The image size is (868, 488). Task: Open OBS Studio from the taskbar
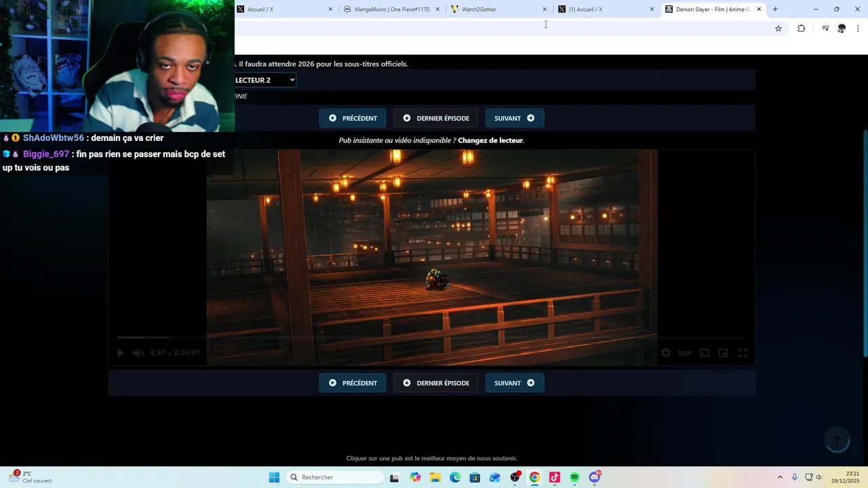pos(515,477)
